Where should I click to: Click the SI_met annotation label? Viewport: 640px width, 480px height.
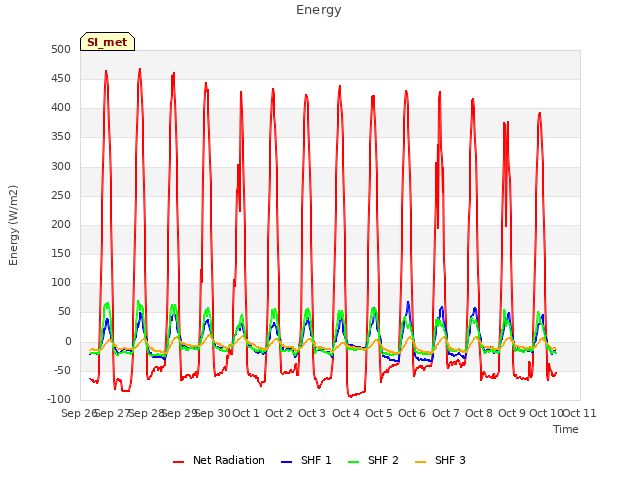[x=107, y=42]
